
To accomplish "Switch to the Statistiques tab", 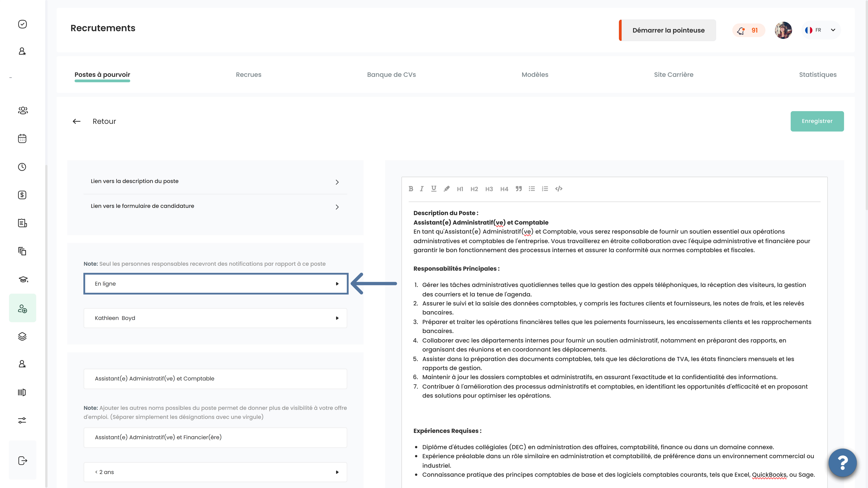I will 818,75.
